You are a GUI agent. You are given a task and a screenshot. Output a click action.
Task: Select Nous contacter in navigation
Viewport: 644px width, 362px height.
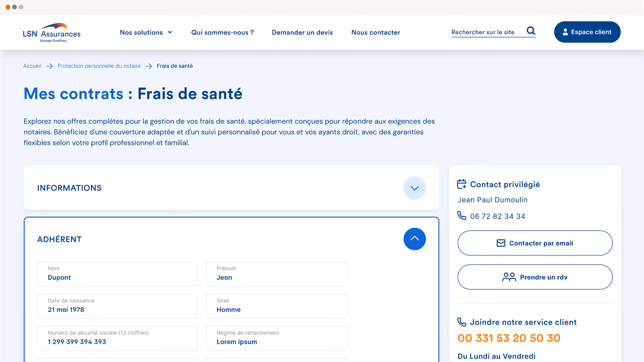pyautogui.click(x=375, y=32)
